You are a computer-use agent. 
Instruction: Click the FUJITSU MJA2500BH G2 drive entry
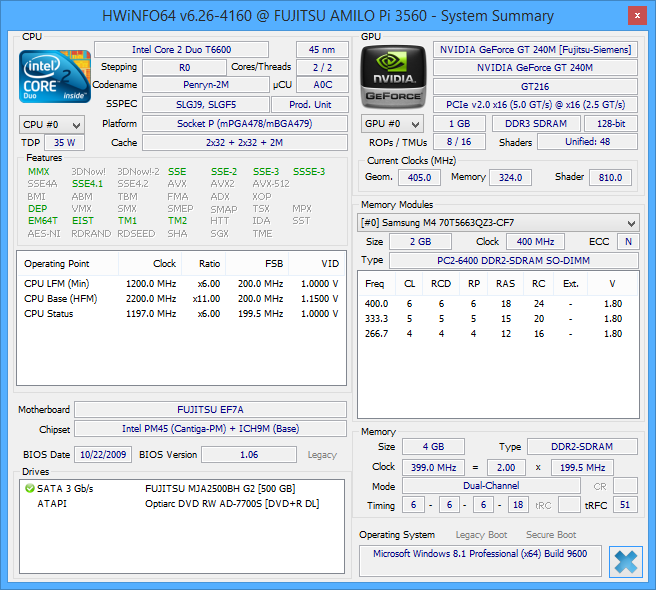[220, 489]
